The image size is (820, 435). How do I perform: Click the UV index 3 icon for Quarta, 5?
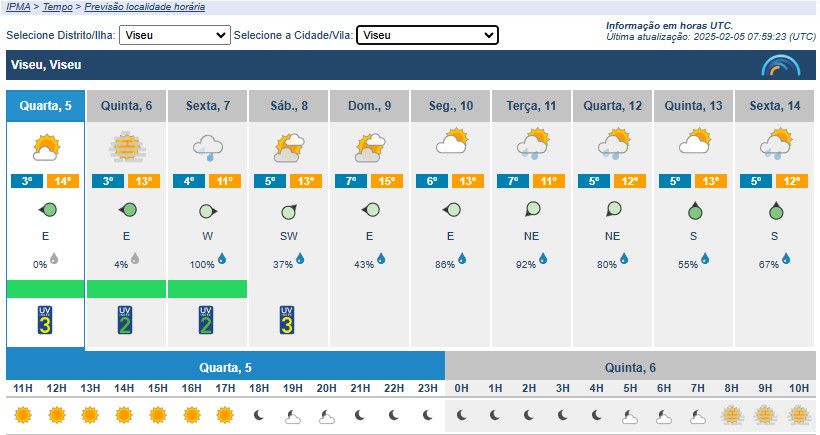click(x=45, y=320)
